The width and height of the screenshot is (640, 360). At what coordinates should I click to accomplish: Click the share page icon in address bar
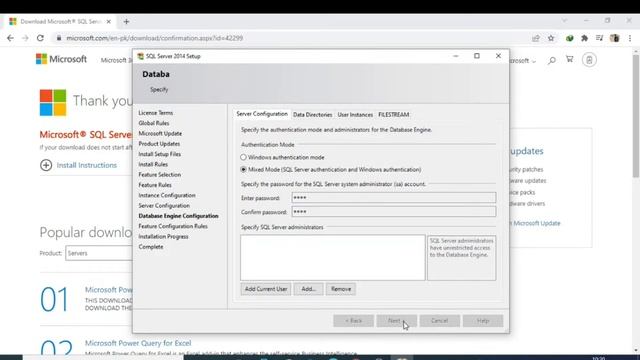point(536,38)
